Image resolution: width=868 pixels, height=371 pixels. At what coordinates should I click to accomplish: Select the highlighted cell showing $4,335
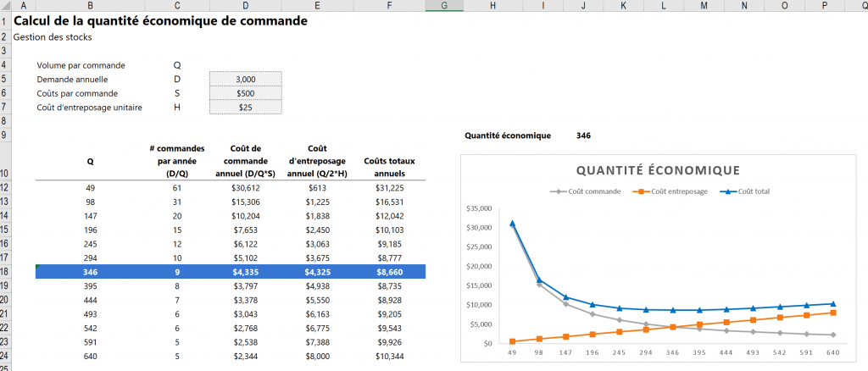[245, 272]
